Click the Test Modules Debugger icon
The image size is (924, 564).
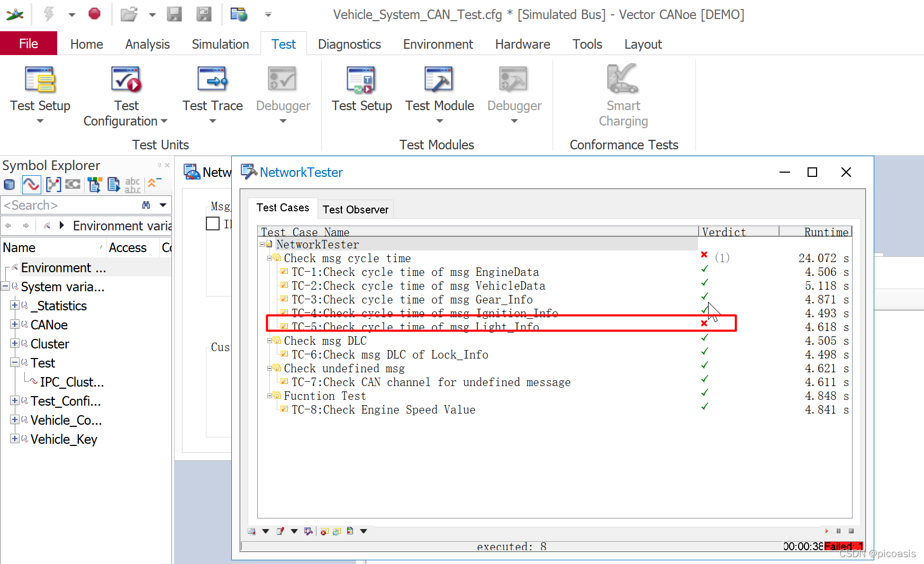click(514, 80)
